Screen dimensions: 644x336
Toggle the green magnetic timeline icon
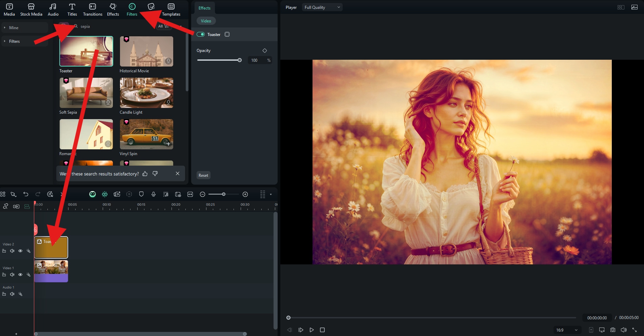click(x=27, y=206)
